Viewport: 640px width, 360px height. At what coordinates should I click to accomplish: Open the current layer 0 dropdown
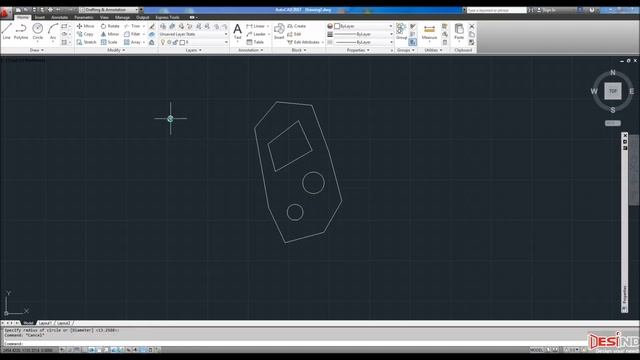coord(193,42)
